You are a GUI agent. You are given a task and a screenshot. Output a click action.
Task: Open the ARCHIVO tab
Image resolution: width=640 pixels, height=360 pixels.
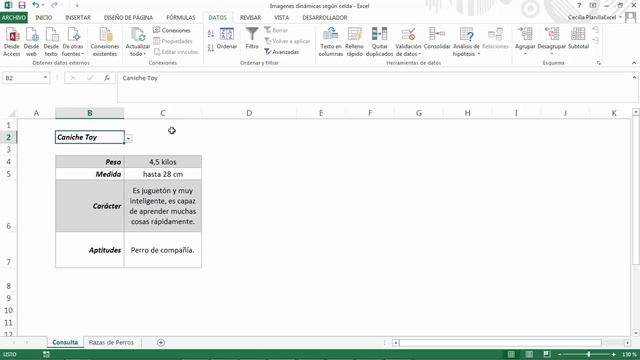(14, 18)
